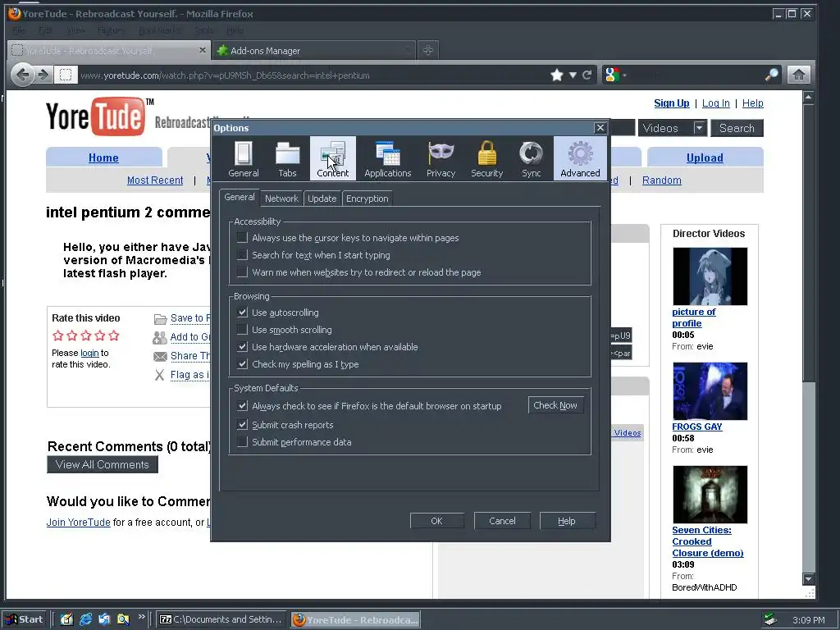Screen dimensions: 840x630
Task: Click the Google search engine icon
Action: coord(612,75)
